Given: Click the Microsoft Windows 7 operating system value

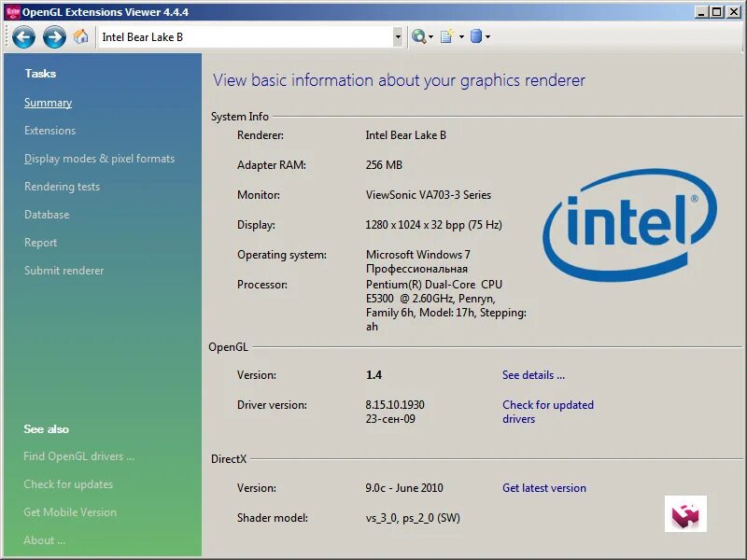Looking at the screenshot, I should tap(418, 261).
